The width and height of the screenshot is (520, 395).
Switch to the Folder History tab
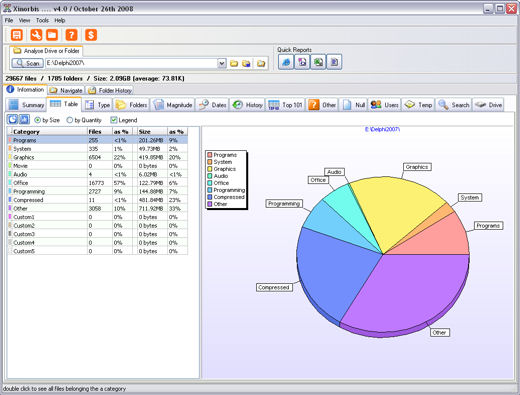tap(110, 90)
